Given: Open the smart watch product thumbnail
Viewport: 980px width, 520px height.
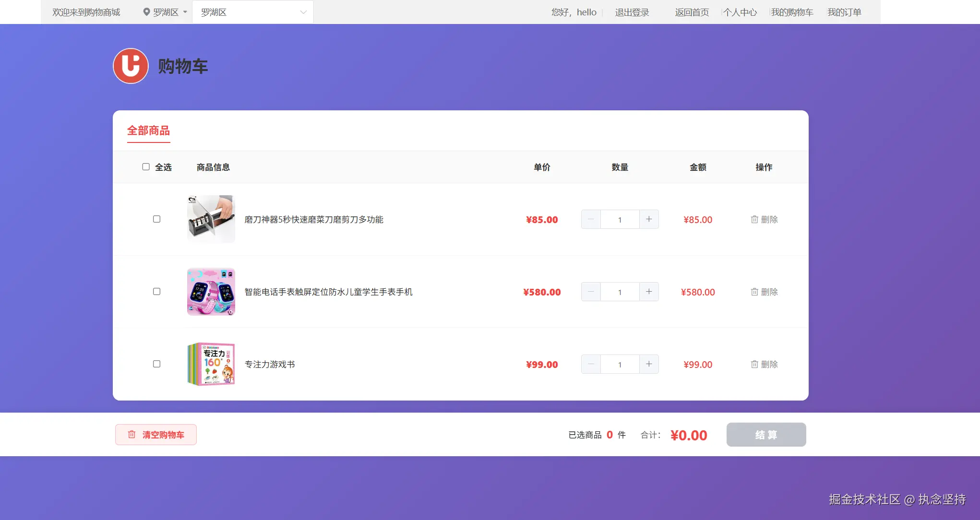Looking at the screenshot, I should [x=211, y=292].
